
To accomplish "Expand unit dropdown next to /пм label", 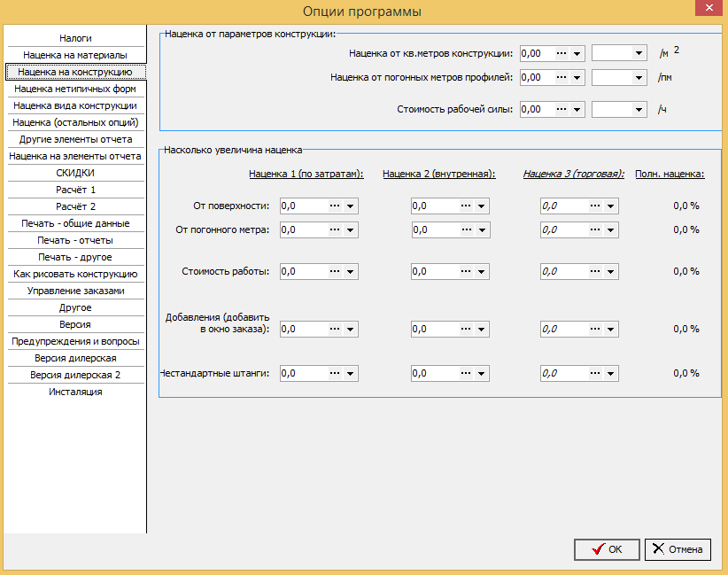I will click(x=639, y=78).
